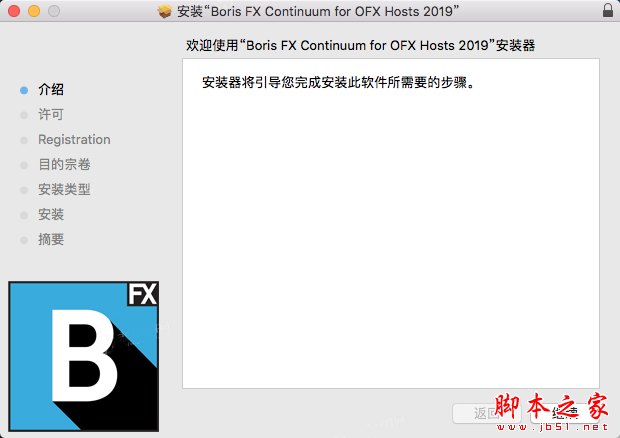This screenshot has width=620, height=438.
Task: Click the 欢迎使用 welcome heading
Action: [360, 45]
